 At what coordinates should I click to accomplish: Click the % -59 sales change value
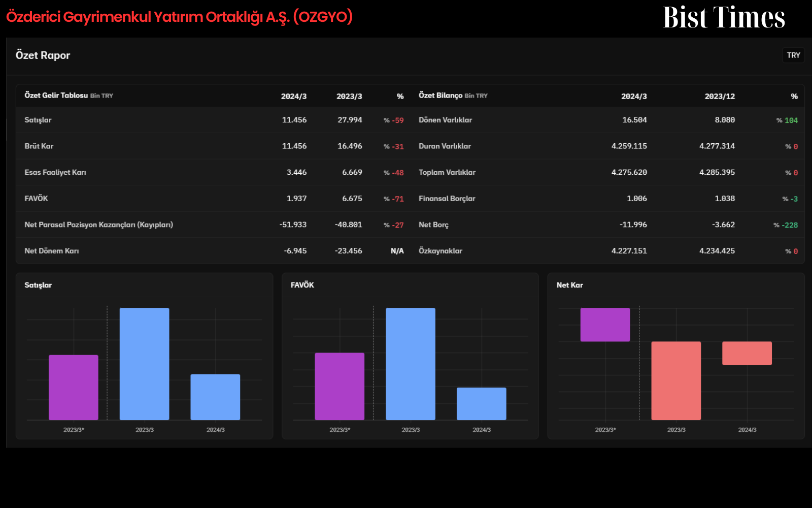pyautogui.click(x=394, y=120)
